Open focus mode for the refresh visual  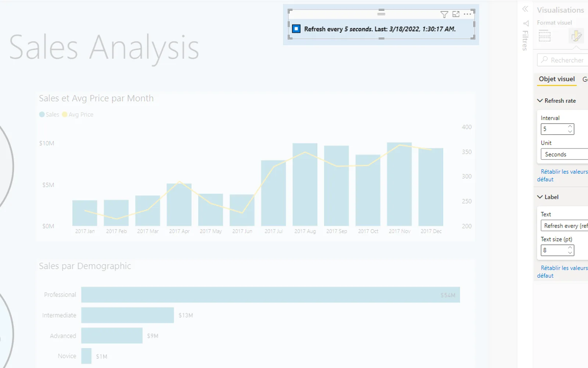tap(456, 14)
